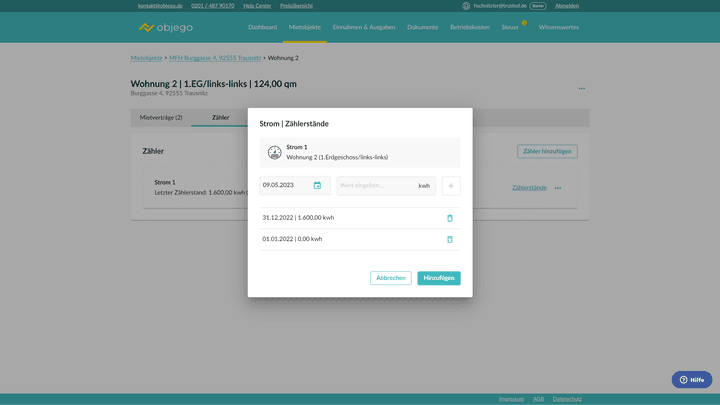Delete the 01.01.2022 meter reading
This screenshot has width=720, height=405.
449,239
